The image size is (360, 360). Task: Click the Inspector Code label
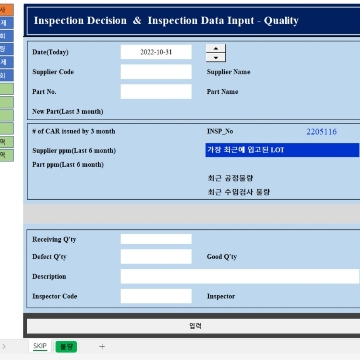55,296
